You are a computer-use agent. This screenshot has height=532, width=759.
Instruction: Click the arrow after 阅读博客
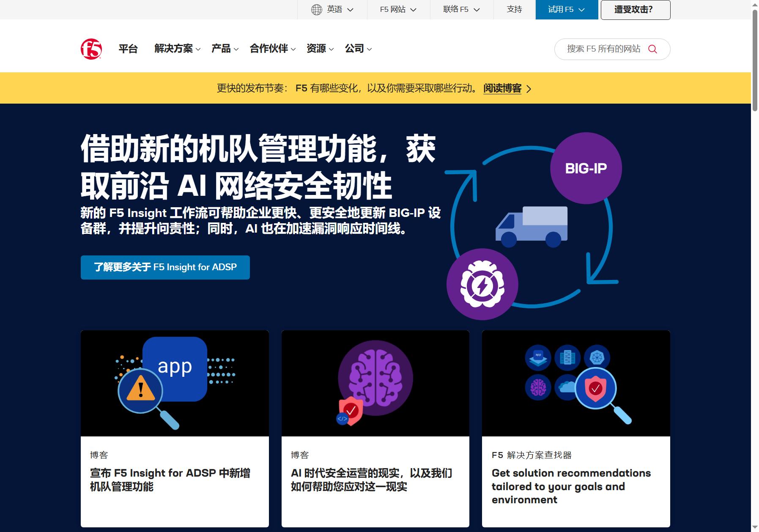coord(529,89)
